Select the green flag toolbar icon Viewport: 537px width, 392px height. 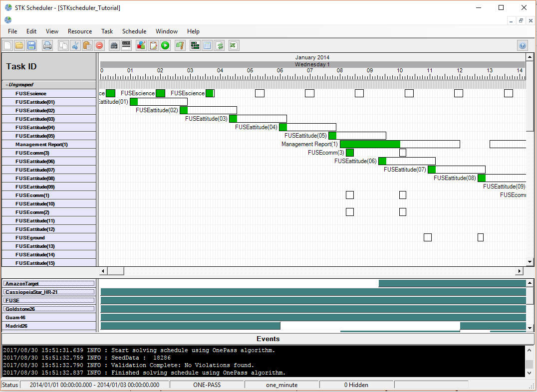(x=180, y=45)
